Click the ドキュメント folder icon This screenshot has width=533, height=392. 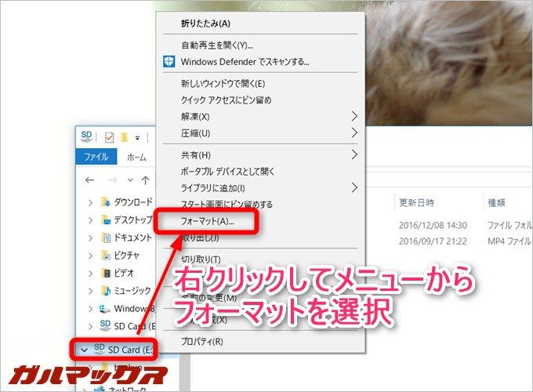click(106, 238)
